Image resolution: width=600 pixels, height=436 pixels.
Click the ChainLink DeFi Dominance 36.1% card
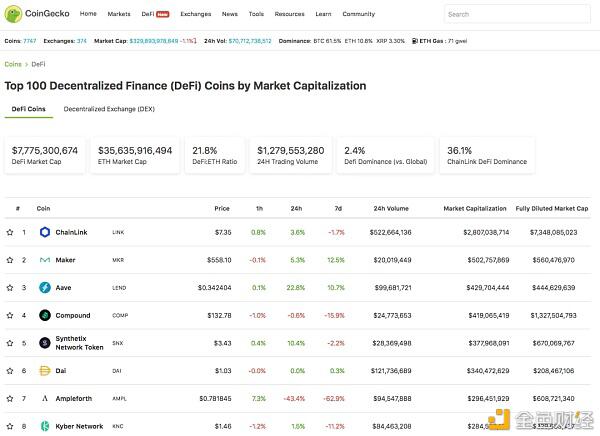[487, 155]
